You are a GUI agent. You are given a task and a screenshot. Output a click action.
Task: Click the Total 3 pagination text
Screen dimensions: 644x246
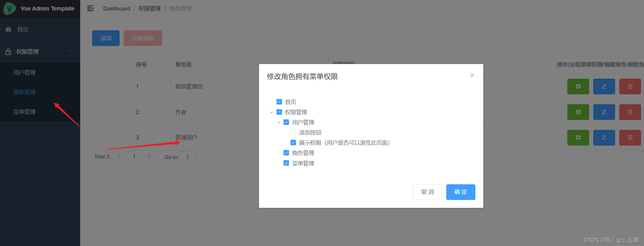click(x=102, y=157)
